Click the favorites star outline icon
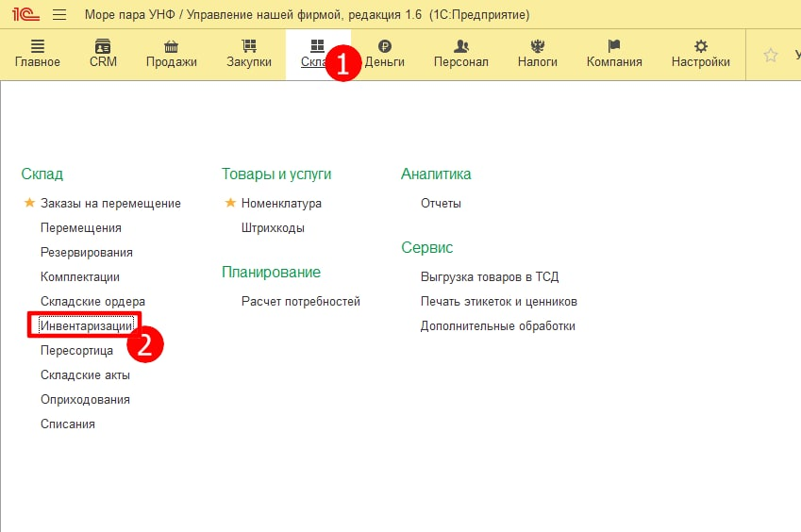Screen dimensions: 801x532 coord(771,55)
